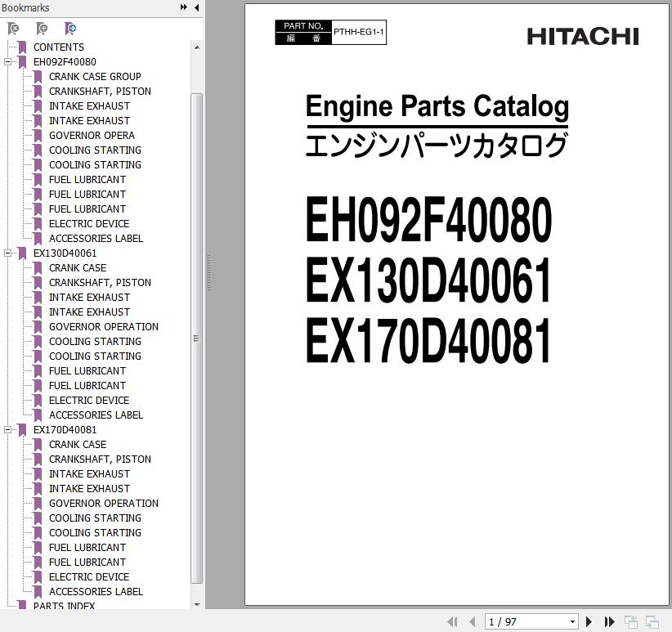Click the bookmark options icon with arrow
672x632 pixels.
click(x=70, y=29)
